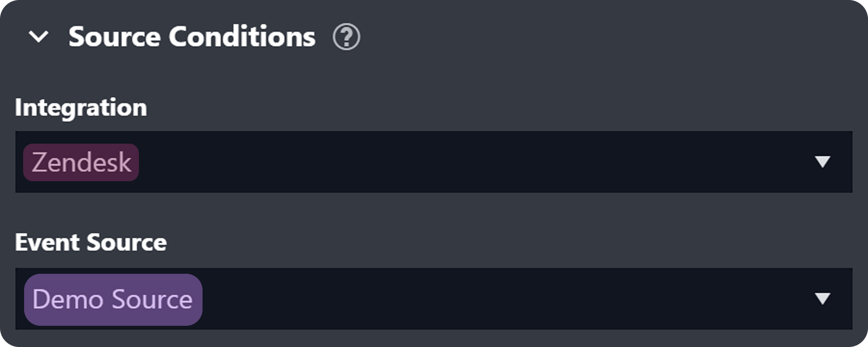Select the Demo Source tag

[x=113, y=299]
